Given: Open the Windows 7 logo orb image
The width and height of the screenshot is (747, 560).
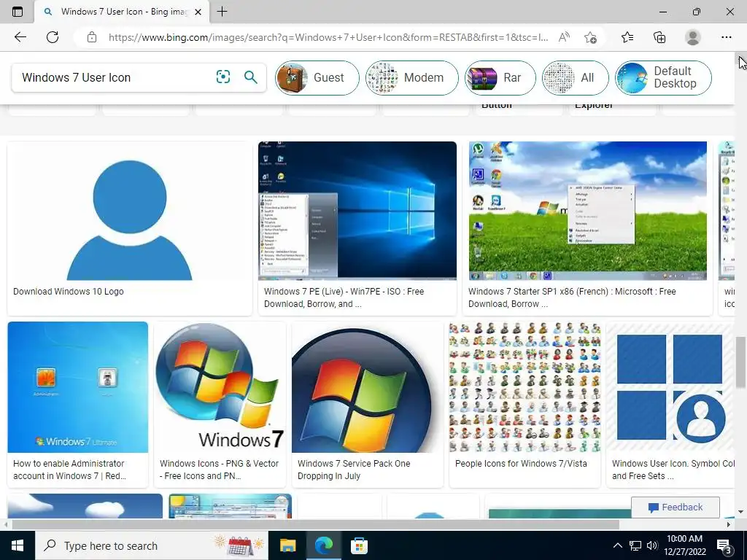Looking at the screenshot, I should [220, 387].
